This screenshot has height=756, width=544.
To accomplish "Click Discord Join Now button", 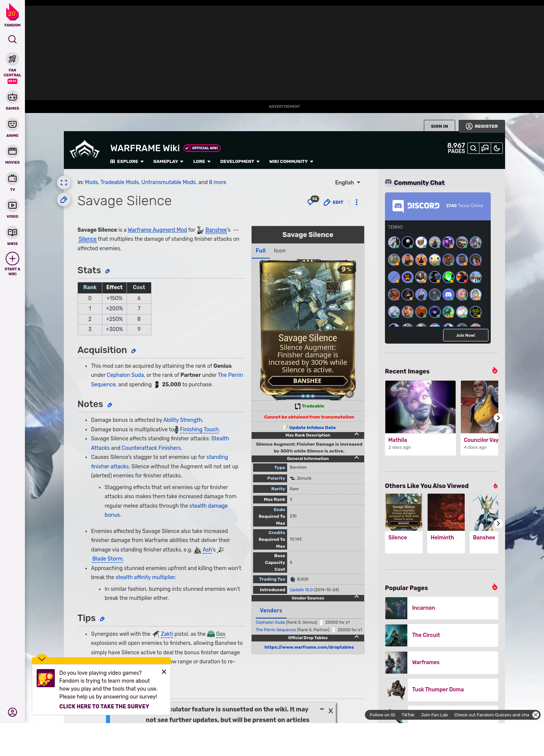I will click(465, 335).
